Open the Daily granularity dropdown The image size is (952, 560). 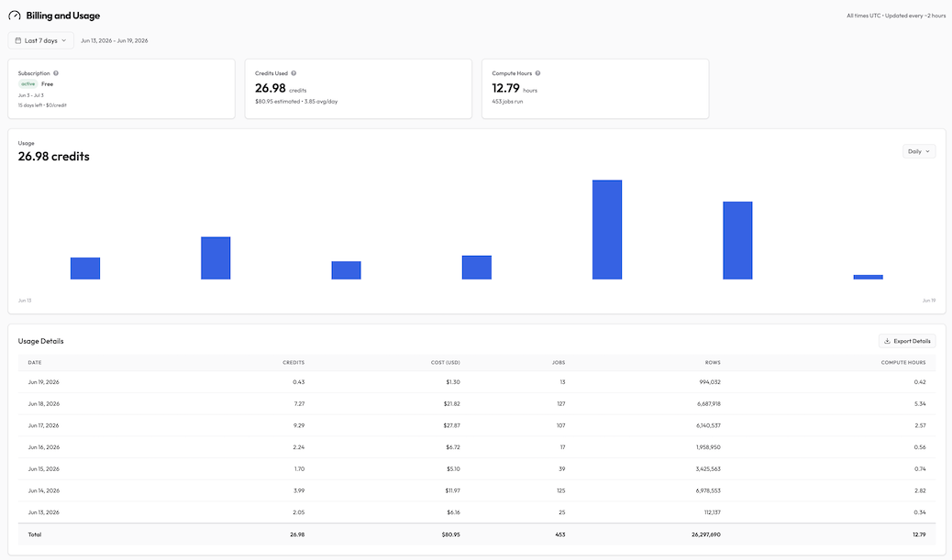tap(919, 151)
